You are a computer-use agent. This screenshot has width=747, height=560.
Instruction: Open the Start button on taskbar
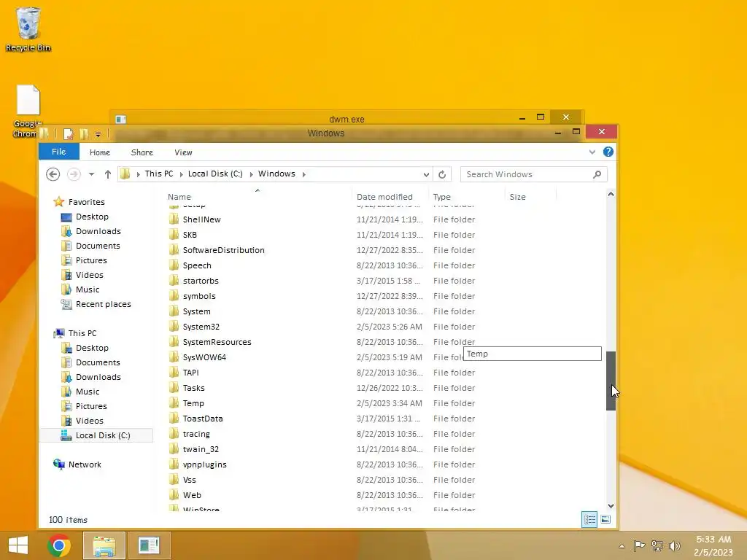[18, 545]
